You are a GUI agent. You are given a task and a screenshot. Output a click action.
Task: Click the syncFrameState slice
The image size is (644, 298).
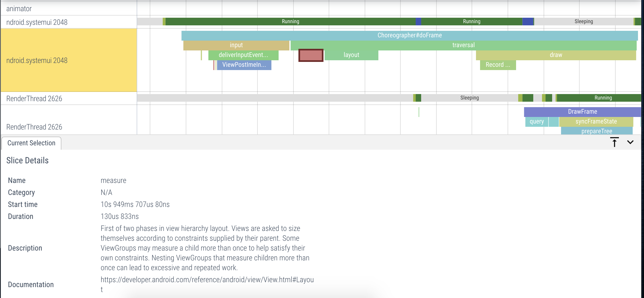pos(596,122)
